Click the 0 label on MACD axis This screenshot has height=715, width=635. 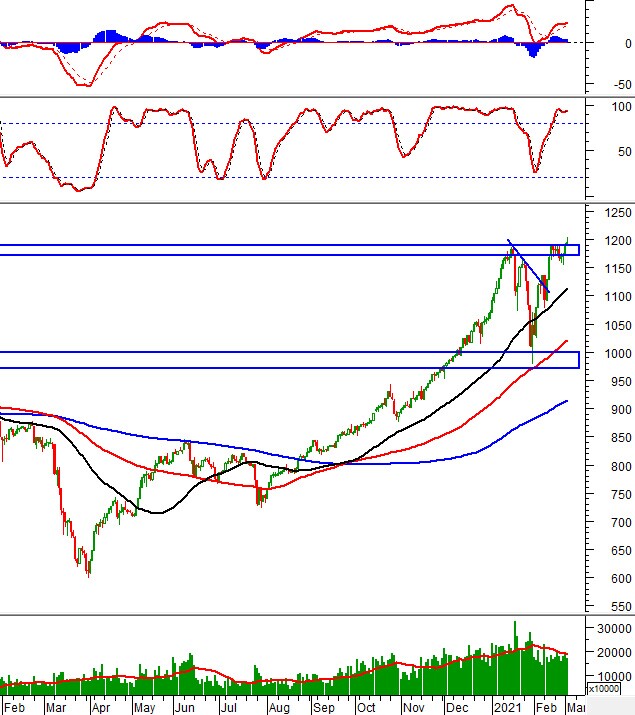pos(628,44)
